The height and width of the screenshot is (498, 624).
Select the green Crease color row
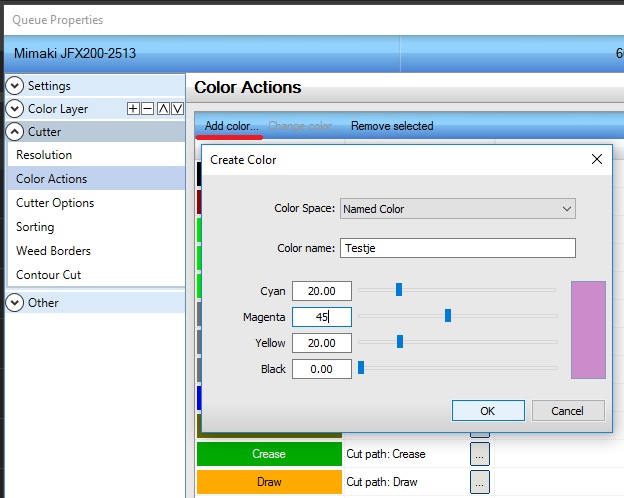click(x=269, y=454)
